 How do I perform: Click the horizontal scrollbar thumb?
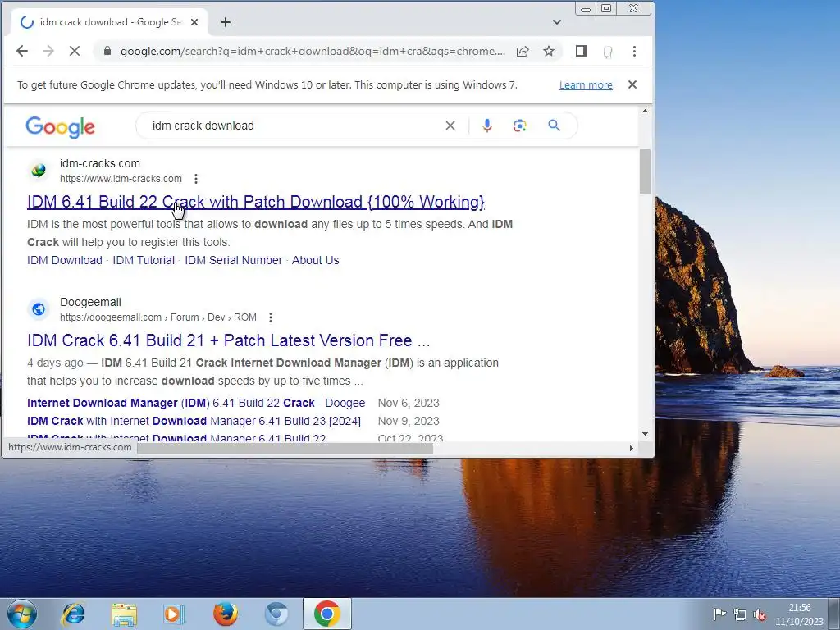point(285,448)
